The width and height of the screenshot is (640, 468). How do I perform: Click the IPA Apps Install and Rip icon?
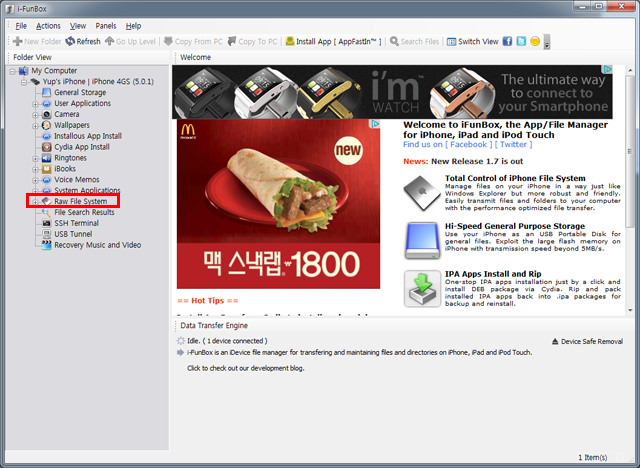(422, 289)
